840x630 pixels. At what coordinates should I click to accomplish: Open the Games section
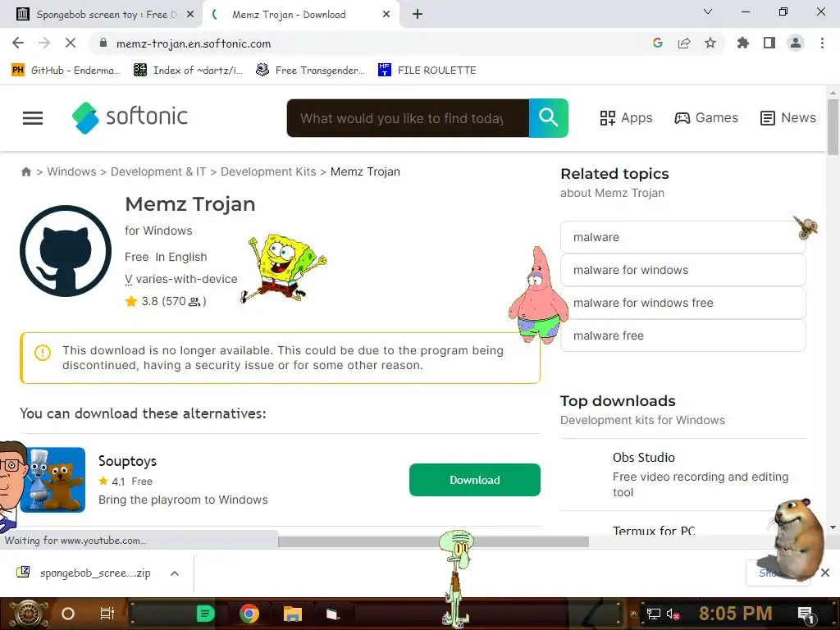706,118
